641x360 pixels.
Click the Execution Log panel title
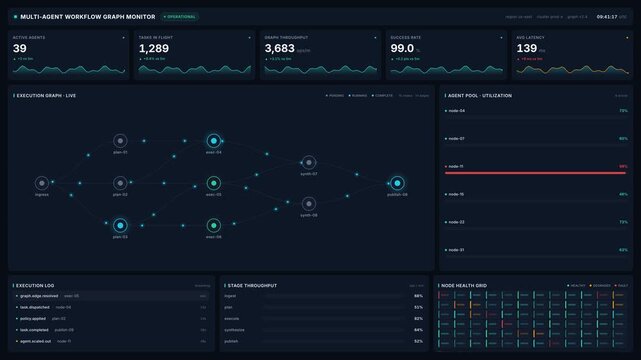pyautogui.click(x=35, y=286)
